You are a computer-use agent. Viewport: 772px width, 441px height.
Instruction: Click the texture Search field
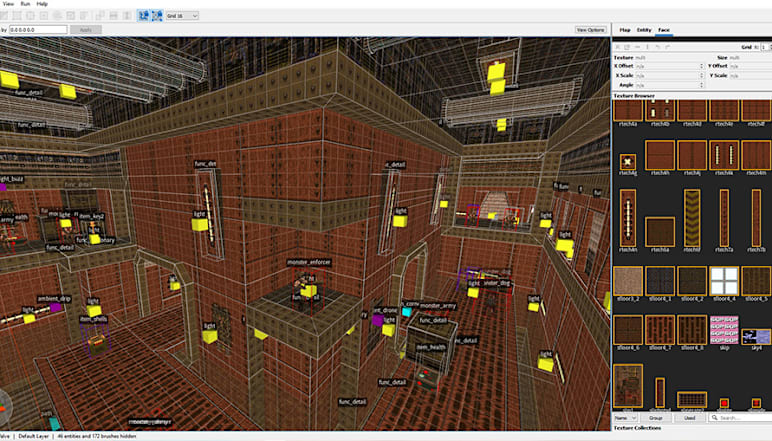coord(740,418)
